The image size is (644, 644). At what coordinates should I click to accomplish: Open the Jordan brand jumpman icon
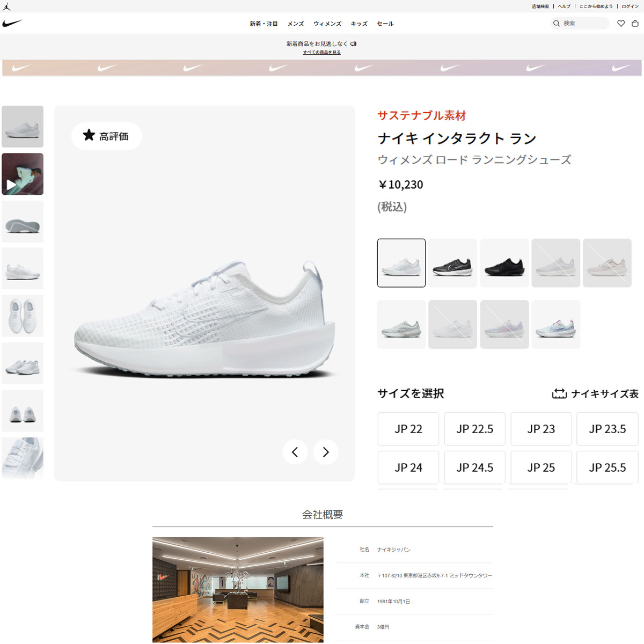pos(6,6)
